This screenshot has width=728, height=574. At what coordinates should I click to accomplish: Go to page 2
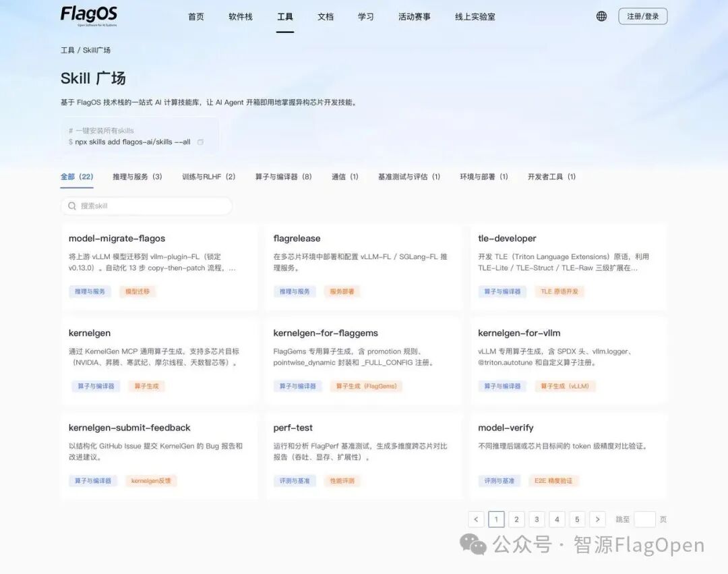[x=516, y=519]
